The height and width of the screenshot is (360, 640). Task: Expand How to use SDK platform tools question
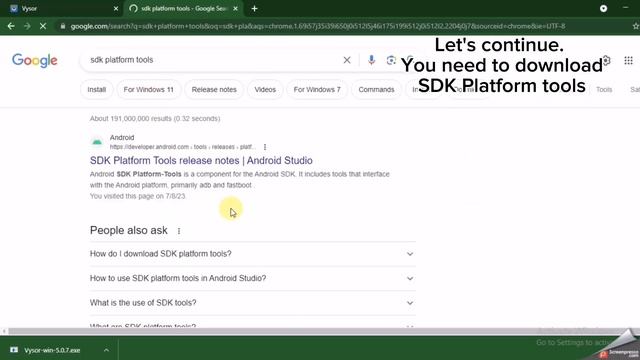click(x=253, y=278)
